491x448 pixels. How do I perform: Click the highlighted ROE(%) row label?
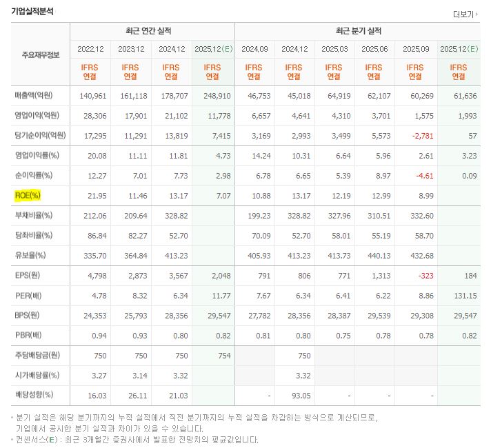tap(28, 195)
